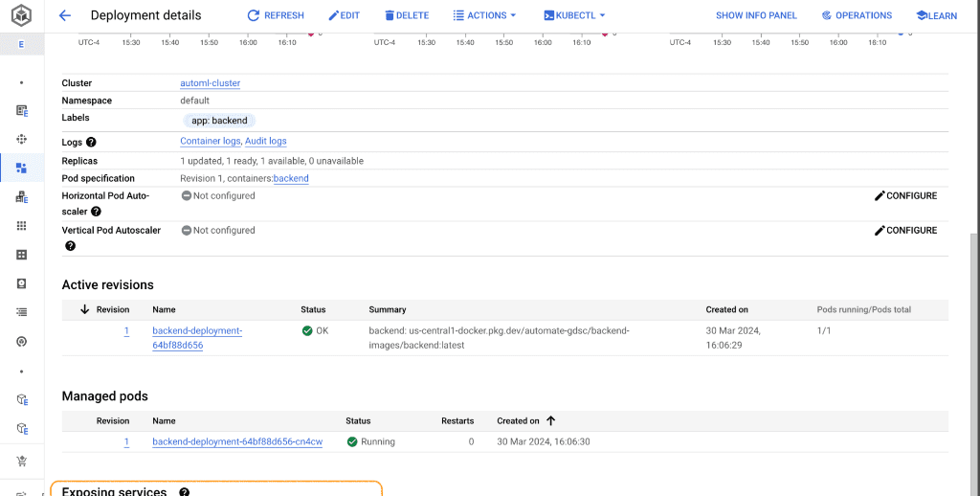Viewport: 980px width, 496px height.
Task: Click the Marketplace cart icon in sidebar
Action: (x=21, y=461)
